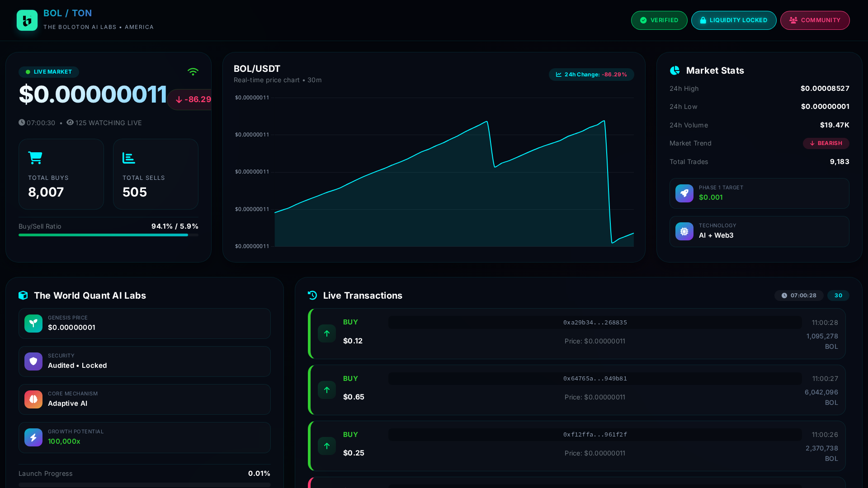Click the 2,370,738 BOL amount
This screenshot has width=868, height=488.
(x=821, y=453)
